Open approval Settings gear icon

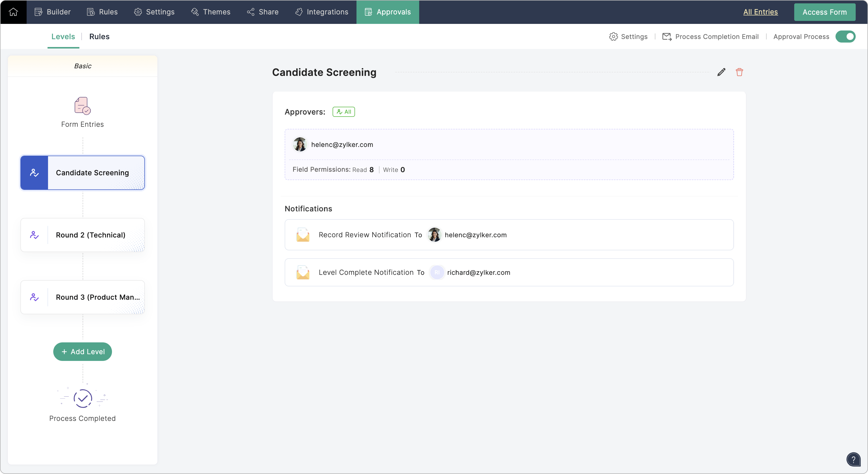613,36
